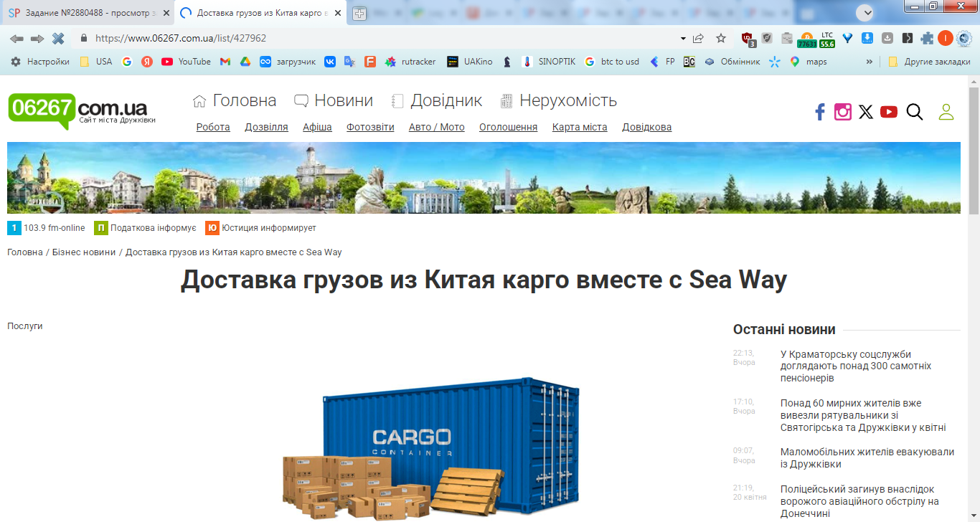Open the 103.9 fm-online link
980x522 pixels.
coord(47,228)
